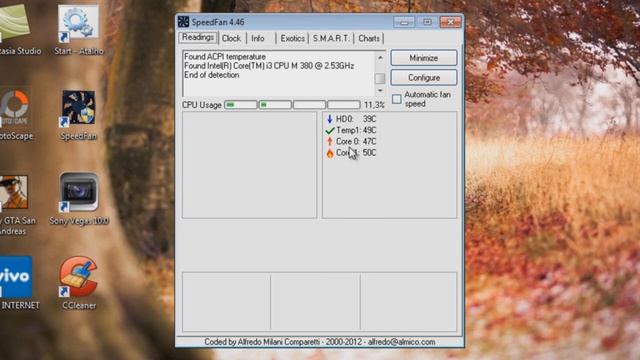Click the first CPU usage bar

(x=241, y=105)
